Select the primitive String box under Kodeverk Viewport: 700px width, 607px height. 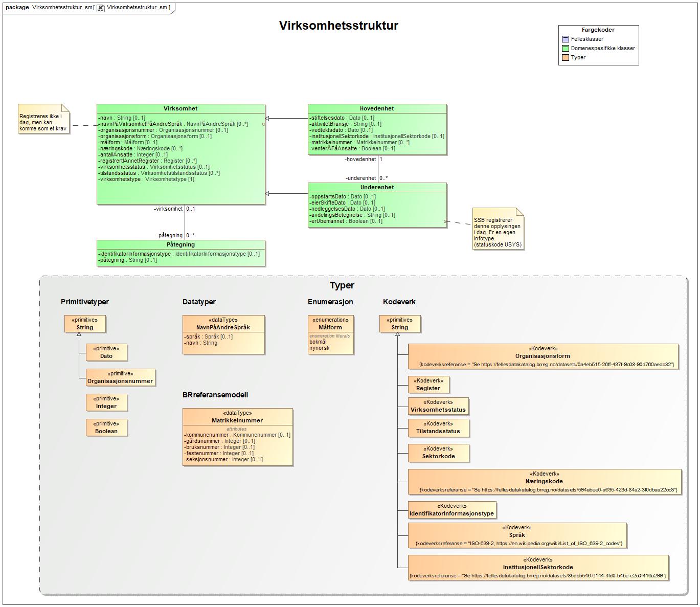tap(400, 324)
